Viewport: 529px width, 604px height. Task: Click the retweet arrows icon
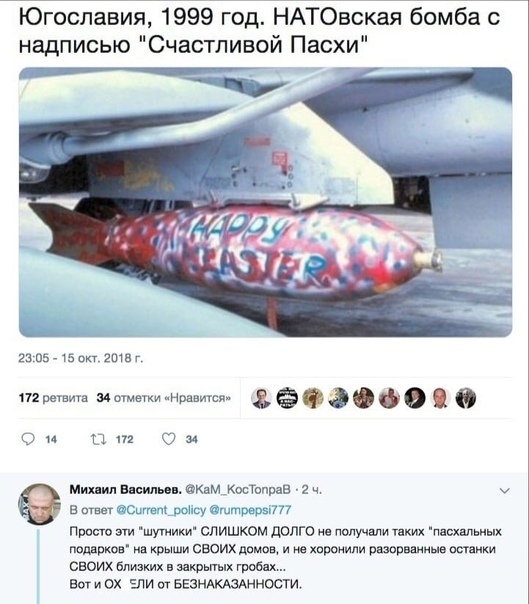click(98, 440)
